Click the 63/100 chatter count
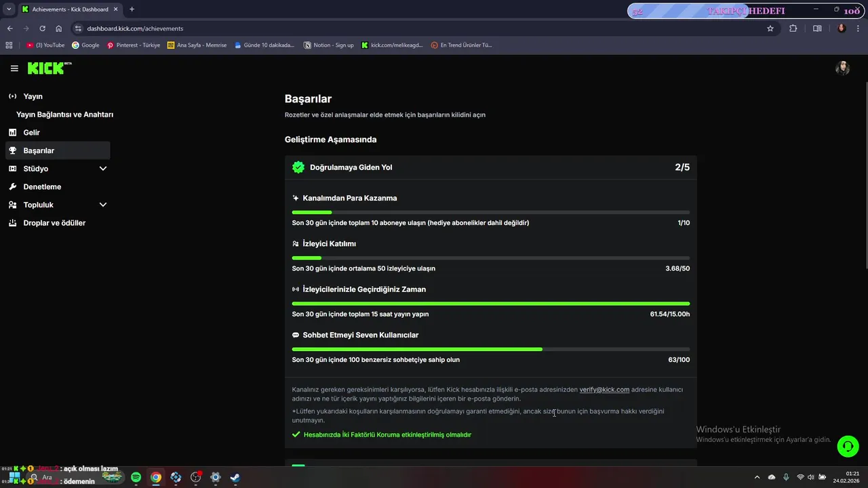The width and height of the screenshot is (868, 488). [x=679, y=360]
